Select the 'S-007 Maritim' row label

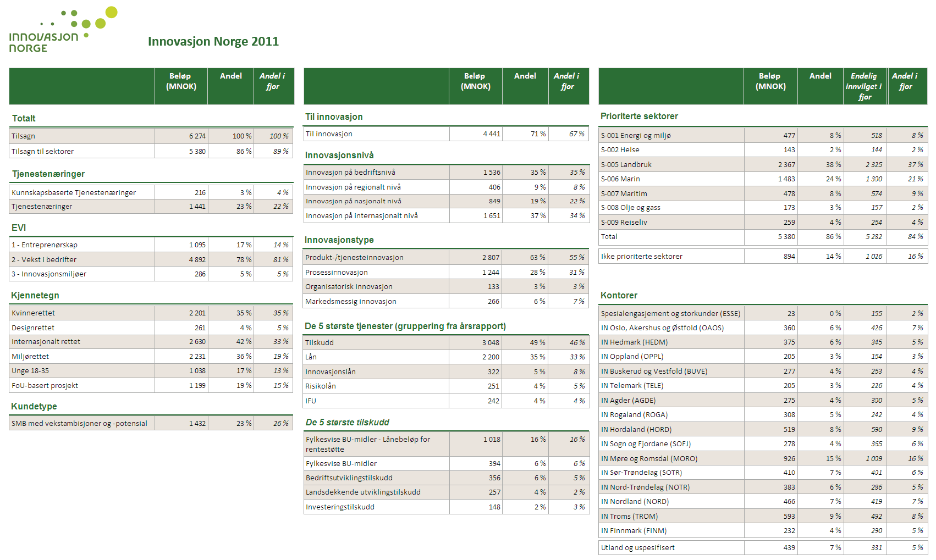tap(624, 193)
